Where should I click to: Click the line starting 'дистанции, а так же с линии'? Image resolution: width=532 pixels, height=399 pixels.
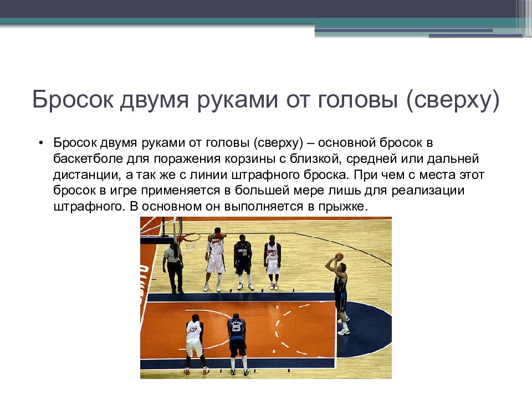269,175
